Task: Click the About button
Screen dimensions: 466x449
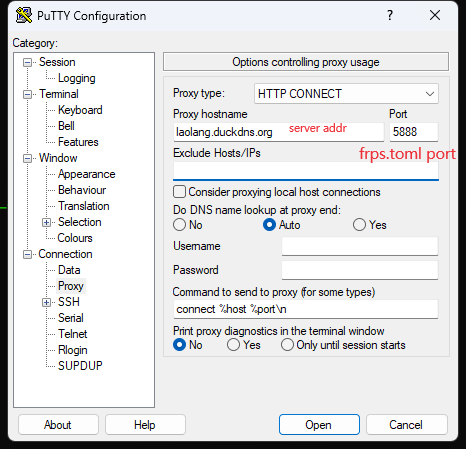Action: click(x=58, y=425)
